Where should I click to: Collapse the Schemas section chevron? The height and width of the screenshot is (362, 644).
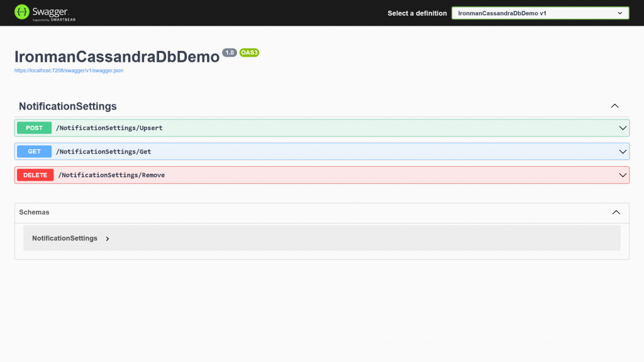click(x=616, y=212)
